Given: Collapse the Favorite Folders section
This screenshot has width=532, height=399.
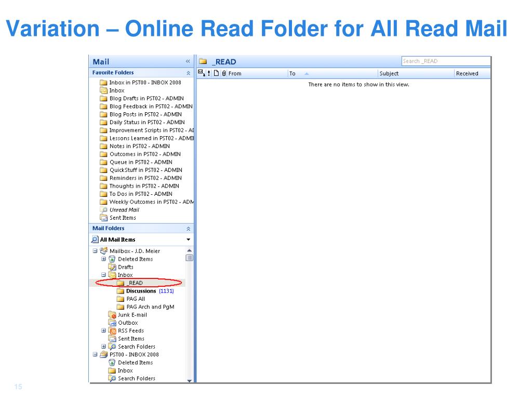Looking at the screenshot, I should pyautogui.click(x=188, y=73).
